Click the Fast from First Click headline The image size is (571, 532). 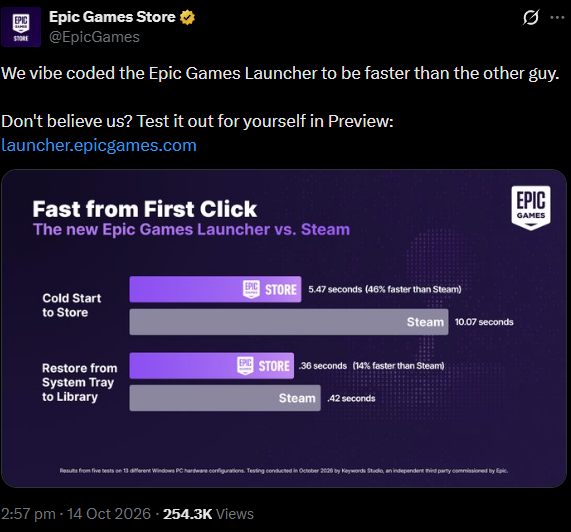[145, 209]
